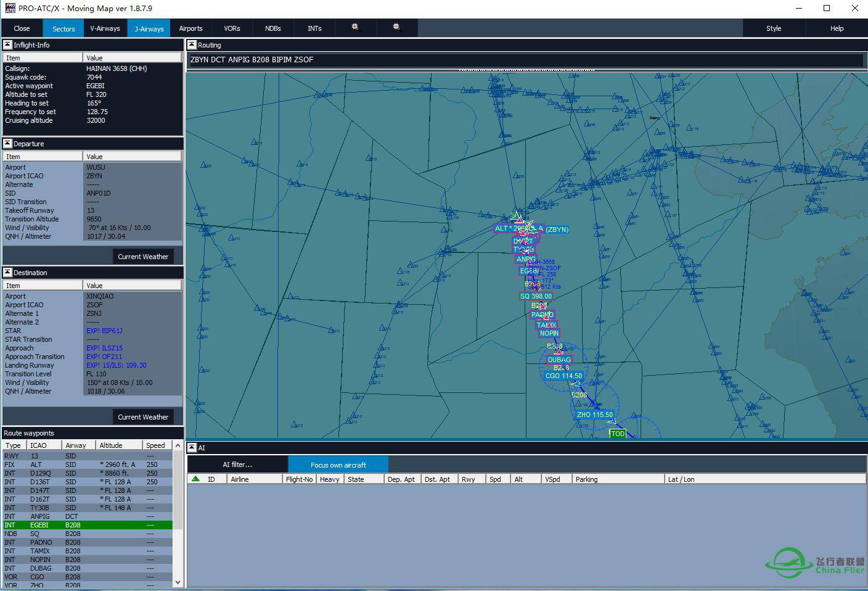Toggle J-Airways map overlay
Image resolution: width=868 pixels, height=591 pixels.
click(149, 28)
